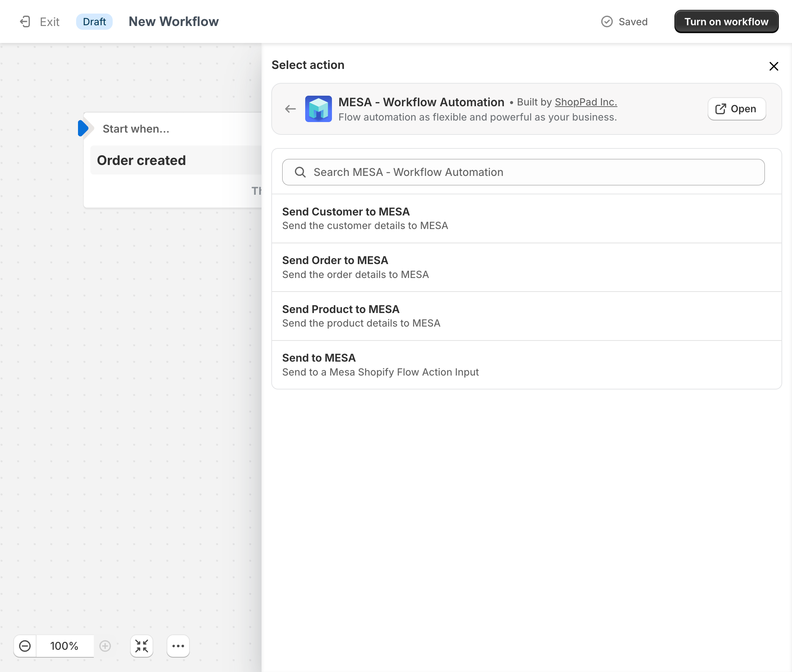Click the zoom out minus icon
Viewport: 792px width, 672px height.
25,646
